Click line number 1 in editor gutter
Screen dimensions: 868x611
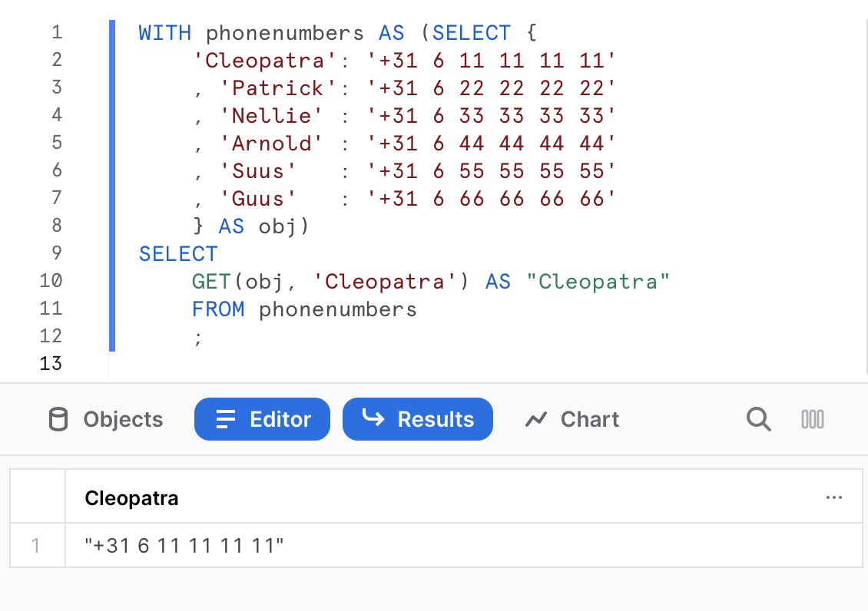pos(56,32)
